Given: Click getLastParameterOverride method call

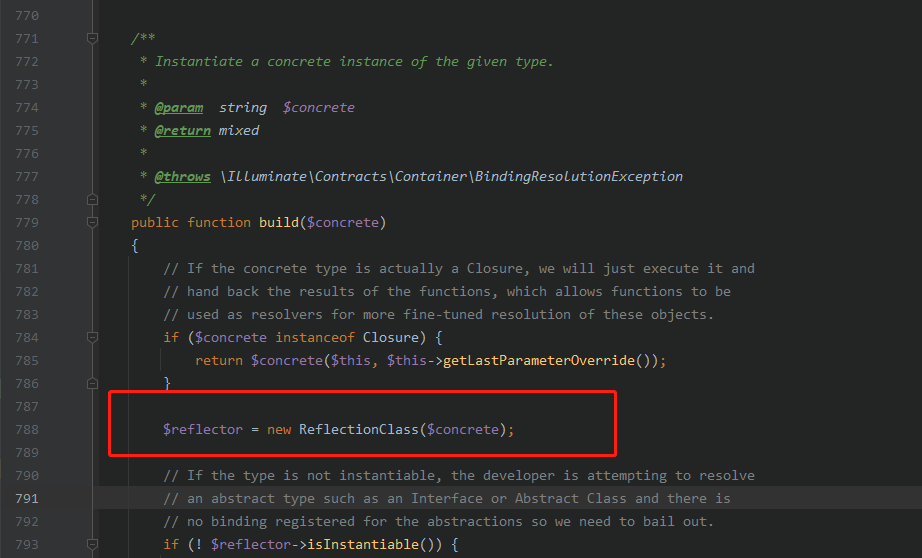Looking at the screenshot, I should (539, 360).
